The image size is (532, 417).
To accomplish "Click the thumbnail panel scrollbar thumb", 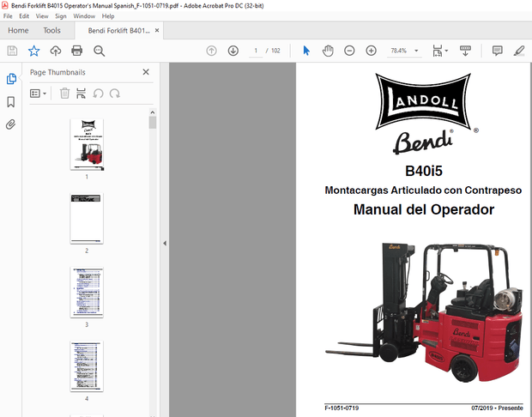I will coord(153,123).
